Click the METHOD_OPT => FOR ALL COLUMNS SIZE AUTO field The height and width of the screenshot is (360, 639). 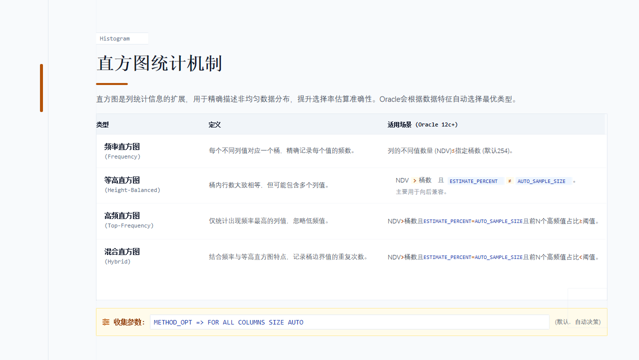tap(350, 322)
